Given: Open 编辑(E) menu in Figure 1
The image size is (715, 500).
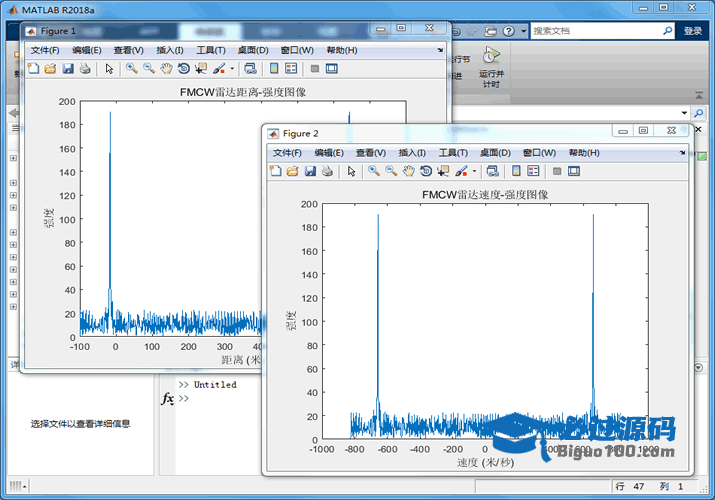Looking at the screenshot, I should (87, 50).
